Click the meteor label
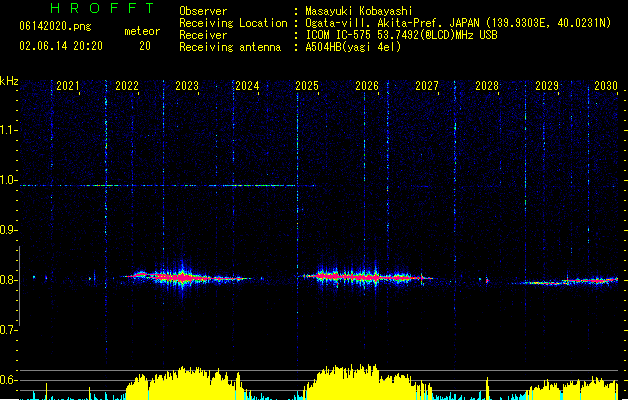This screenshot has width=629, height=400. tap(142, 31)
